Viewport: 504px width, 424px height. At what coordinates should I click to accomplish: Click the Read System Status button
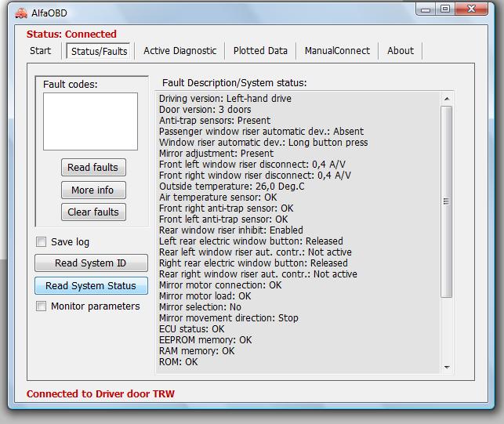[91, 286]
